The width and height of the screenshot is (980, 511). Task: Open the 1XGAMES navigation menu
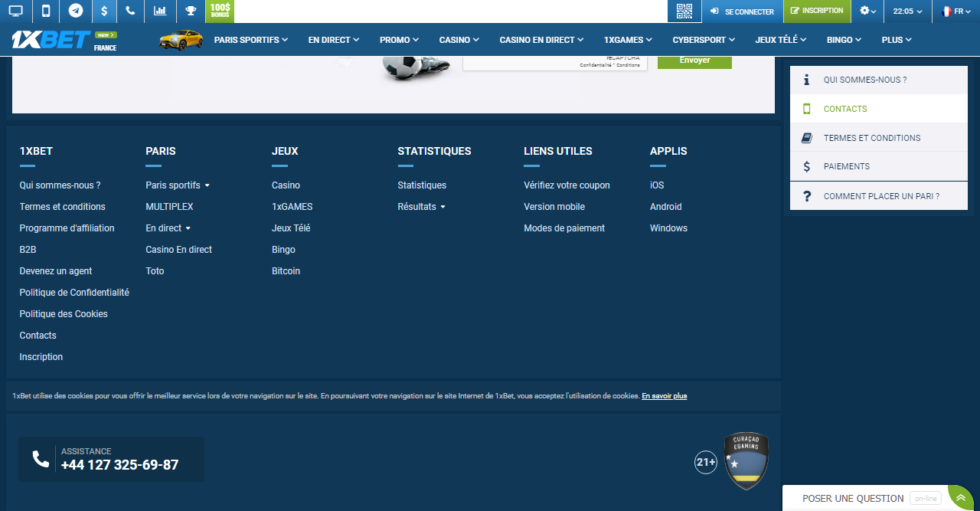(x=628, y=40)
